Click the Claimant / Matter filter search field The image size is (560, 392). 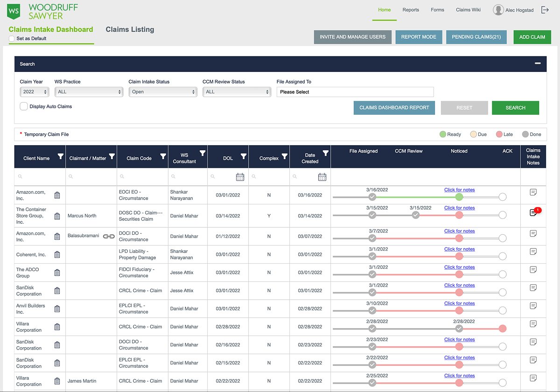click(x=91, y=177)
